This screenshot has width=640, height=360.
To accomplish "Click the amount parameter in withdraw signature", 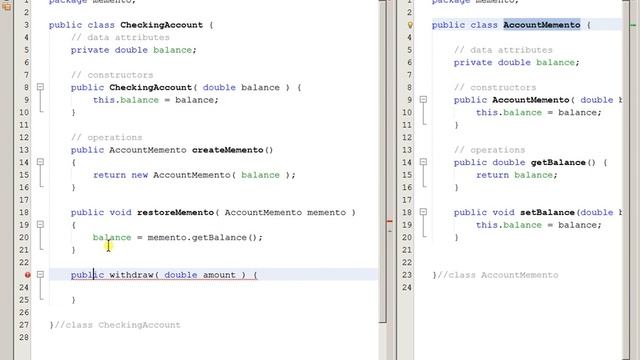I will [x=219, y=275].
